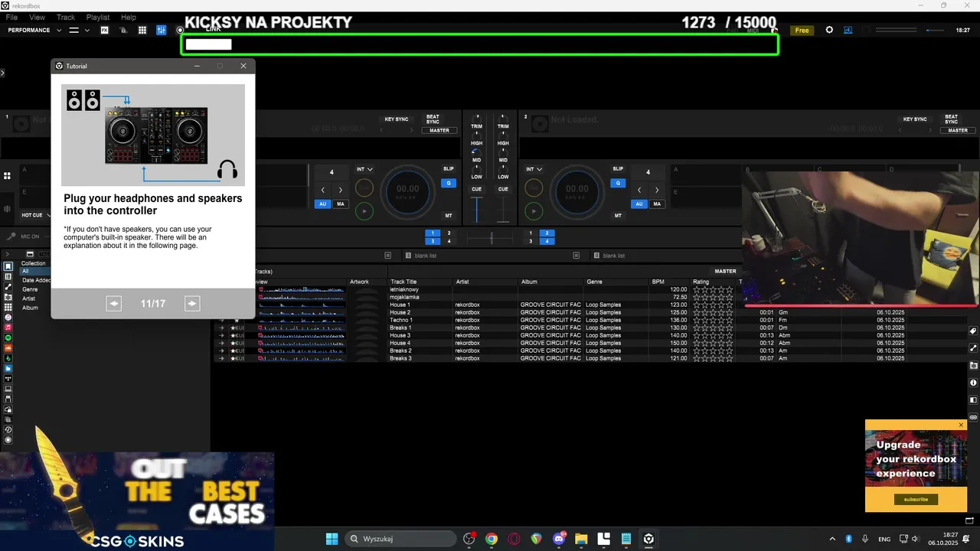This screenshot has height=551, width=980.
Task: Open the Playlist menu
Action: (98, 17)
